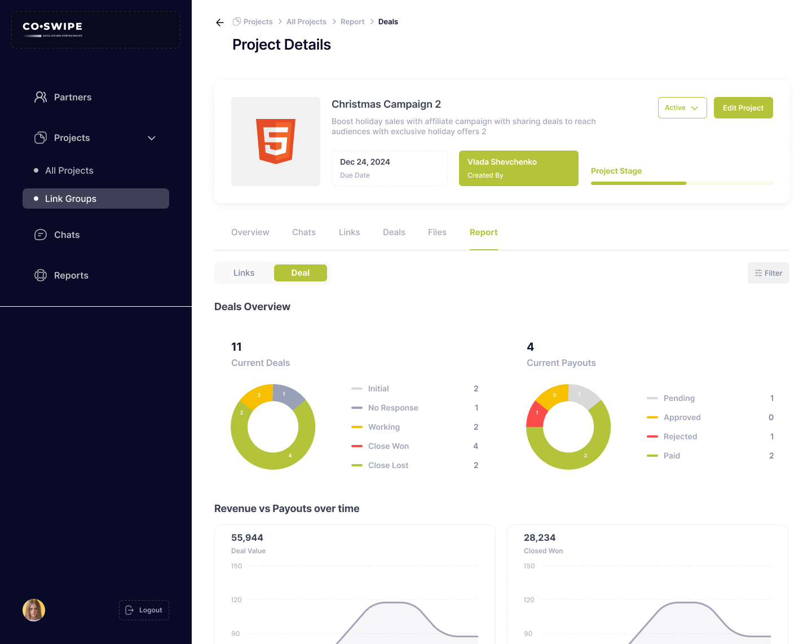
Task: Click the Project Stage progress bar
Action: [x=682, y=183]
